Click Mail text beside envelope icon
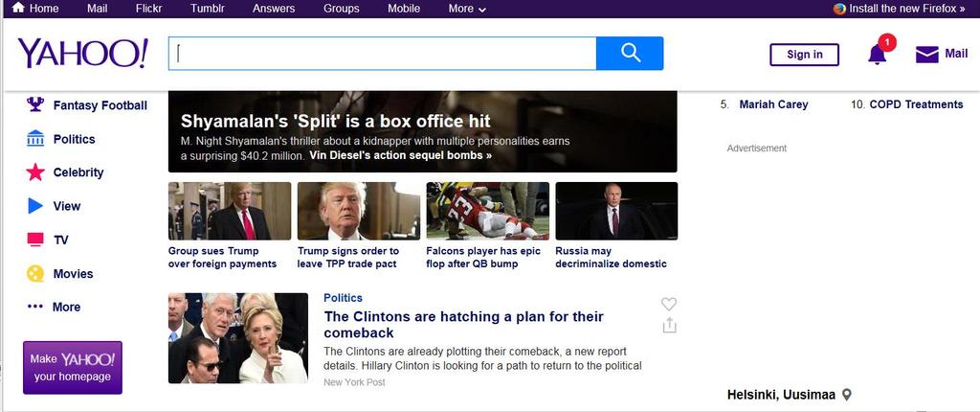Viewport: 980px width, 412px height. [956, 54]
